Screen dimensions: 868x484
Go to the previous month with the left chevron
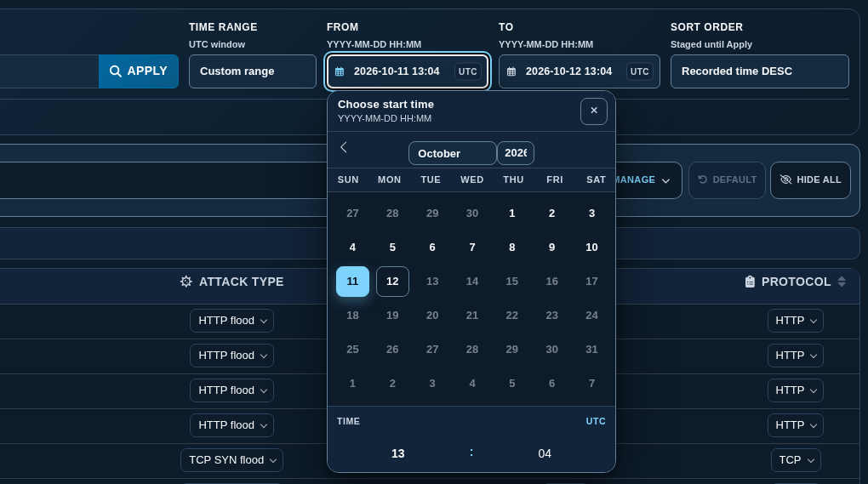pos(344,147)
